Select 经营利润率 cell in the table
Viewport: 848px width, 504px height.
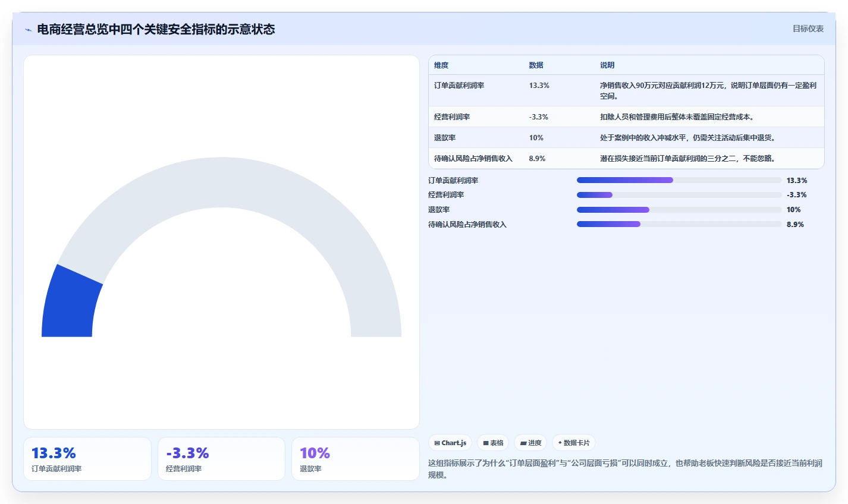(x=452, y=117)
